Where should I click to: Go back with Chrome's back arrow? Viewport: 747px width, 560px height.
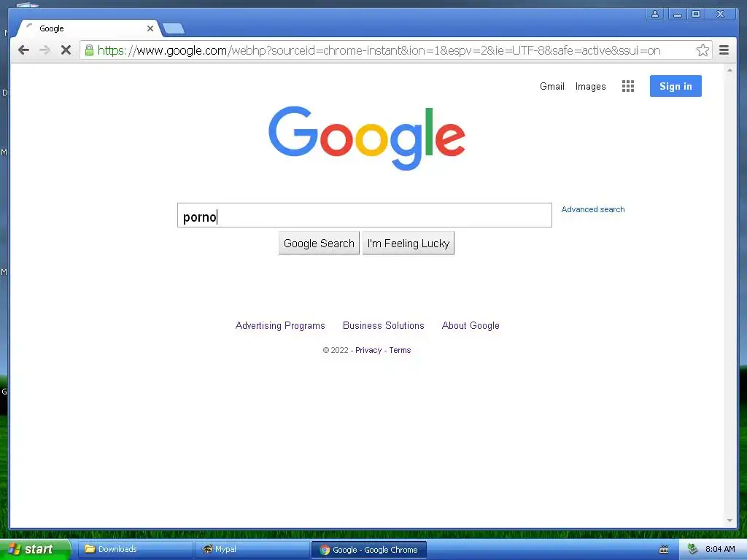pyautogui.click(x=23, y=50)
